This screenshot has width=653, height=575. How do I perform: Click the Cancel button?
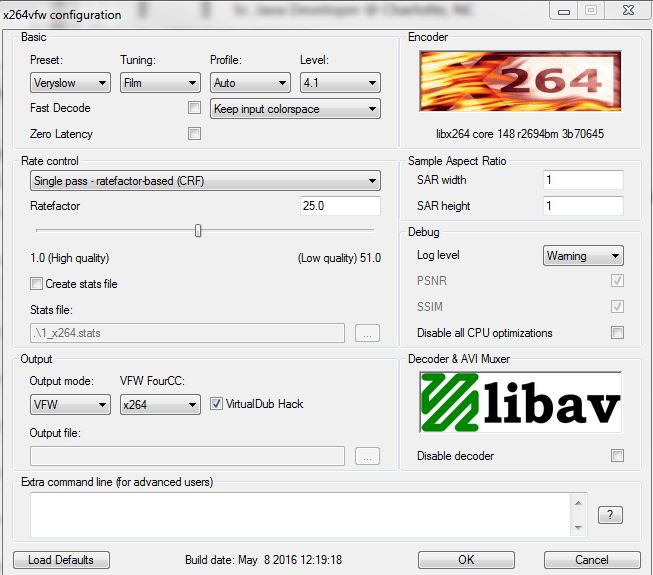(x=592, y=560)
